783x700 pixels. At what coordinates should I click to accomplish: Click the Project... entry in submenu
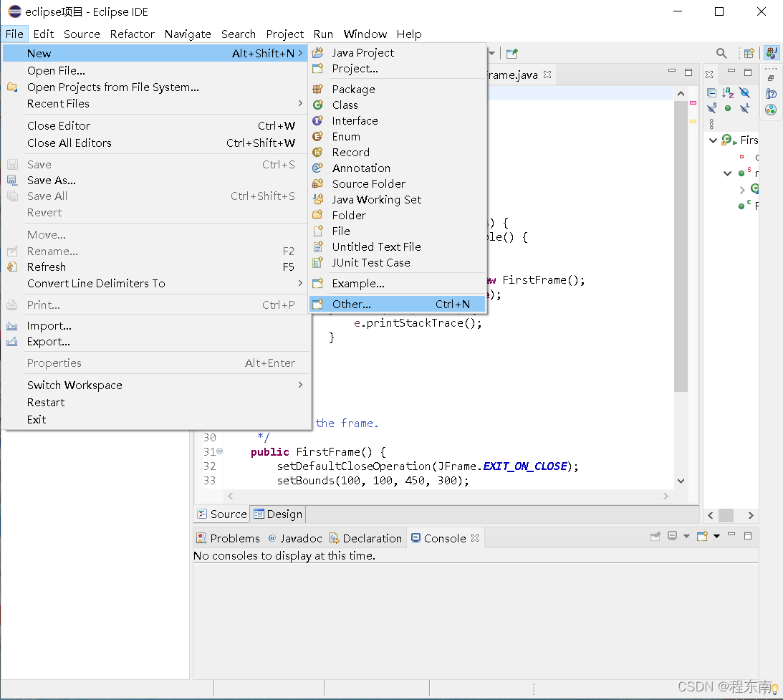398,68
